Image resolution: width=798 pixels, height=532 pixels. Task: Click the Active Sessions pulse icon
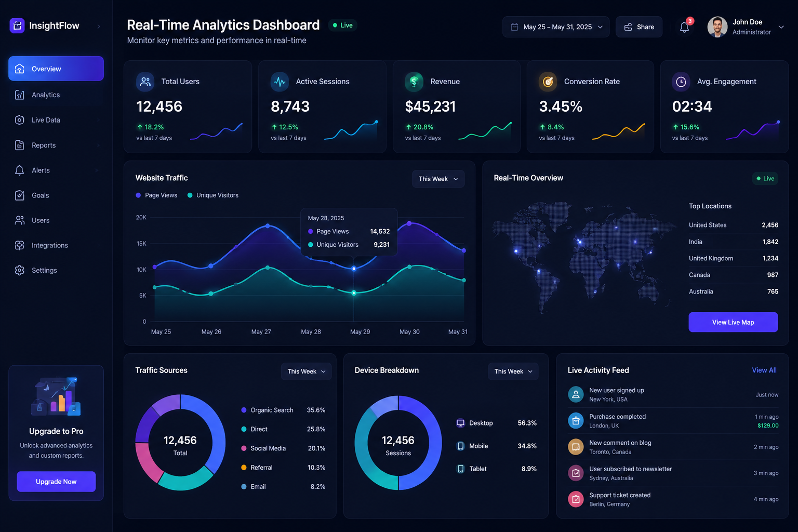coord(280,82)
